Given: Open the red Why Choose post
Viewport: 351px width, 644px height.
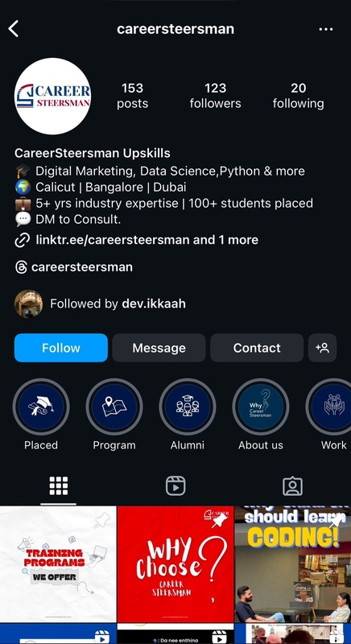Looking at the screenshot, I should click(175, 564).
